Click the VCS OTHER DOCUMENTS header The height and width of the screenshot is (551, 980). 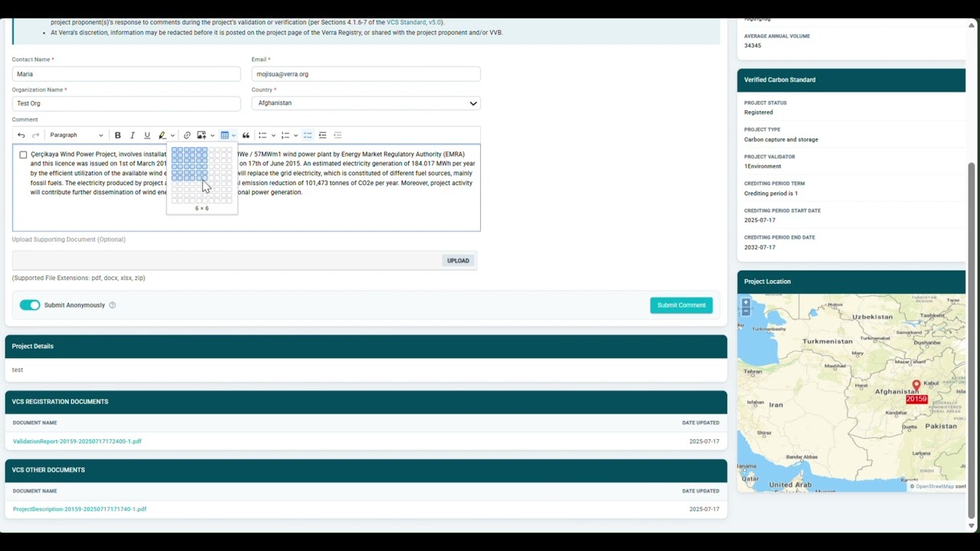point(366,470)
